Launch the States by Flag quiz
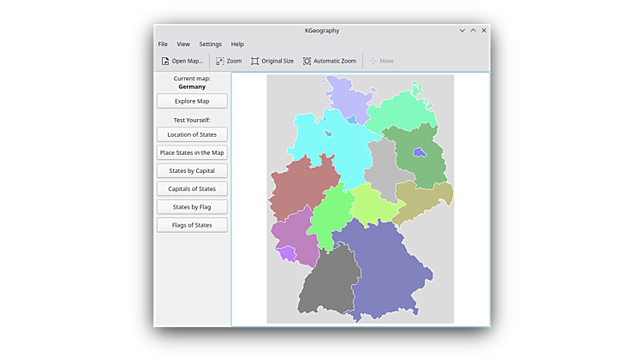Image resolution: width=644 pixels, height=362 pixels. (x=192, y=206)
